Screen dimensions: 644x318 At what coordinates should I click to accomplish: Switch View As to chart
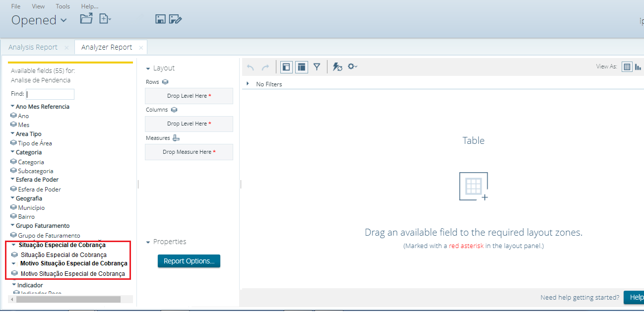point(639,66)
